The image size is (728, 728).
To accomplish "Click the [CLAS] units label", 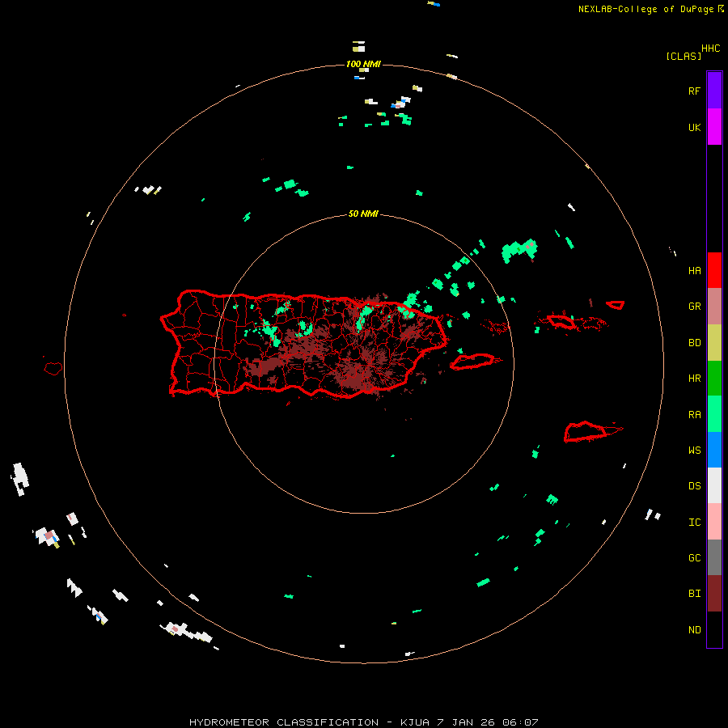I will pyautogui.click(x=684, y=56).
